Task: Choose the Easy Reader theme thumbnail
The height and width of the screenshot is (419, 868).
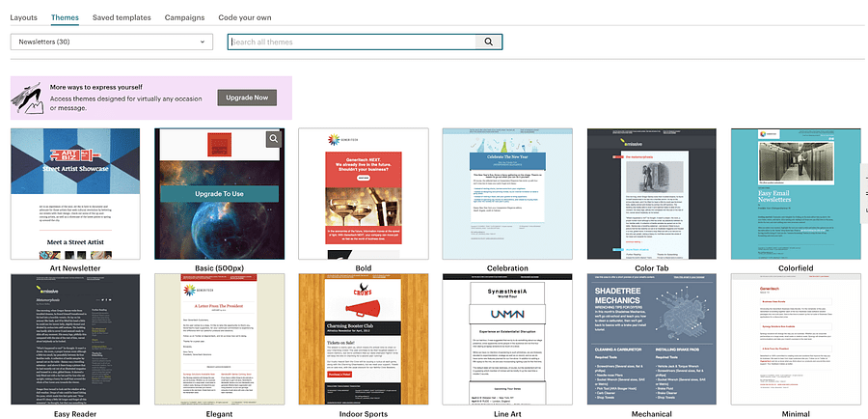Action: click(74, 339)
